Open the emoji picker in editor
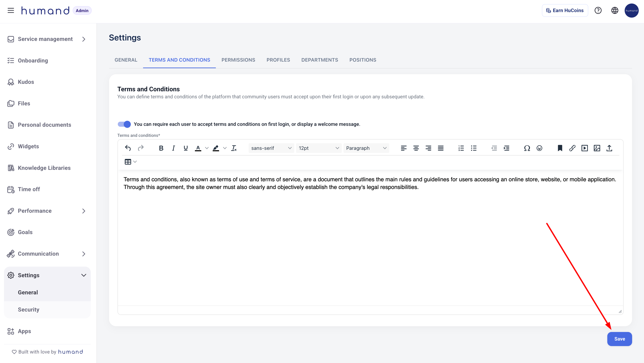This screenshot has width=644, height=363. coord(539,148)
